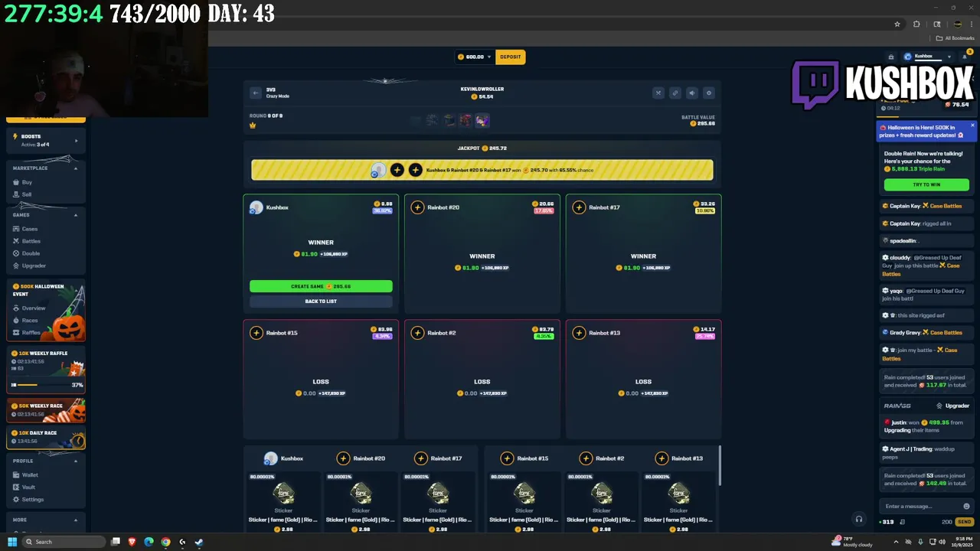Copy the battle link icon
Screen dimensions: 980x551
pyautogui.click(x=675, y=93)
